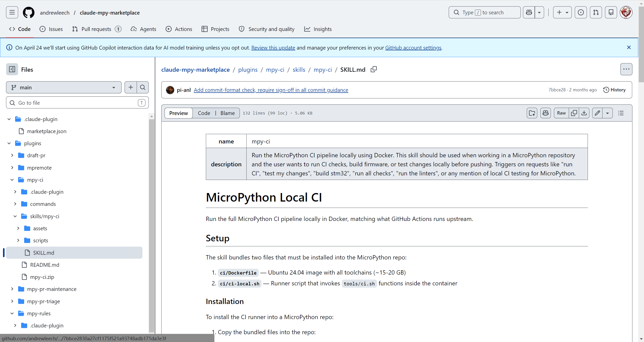Download the raw file
The width and height of the screenshot is (644, 342).
coord(584,113)
